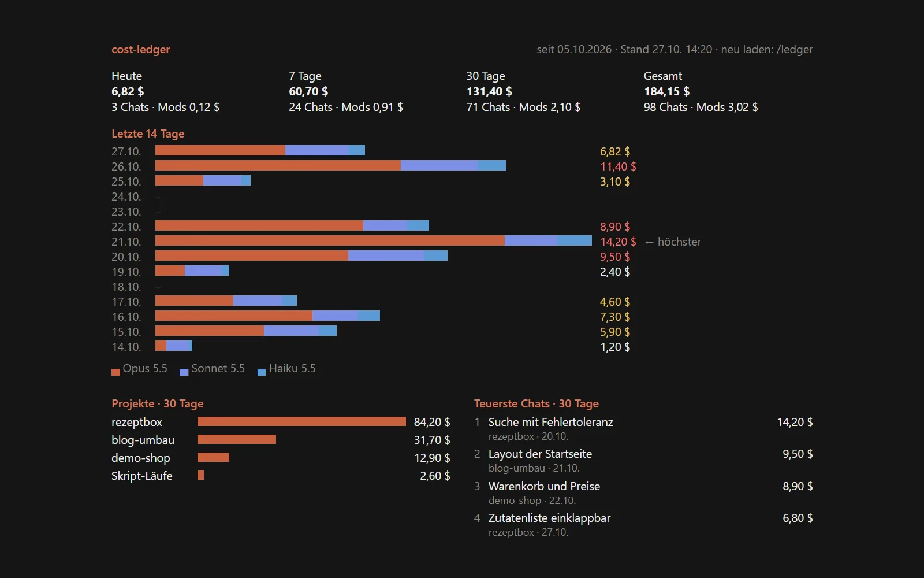Screen dimensions: 924x578
Task: Open chat 'Layout der Startseite'
Action: 540,454
